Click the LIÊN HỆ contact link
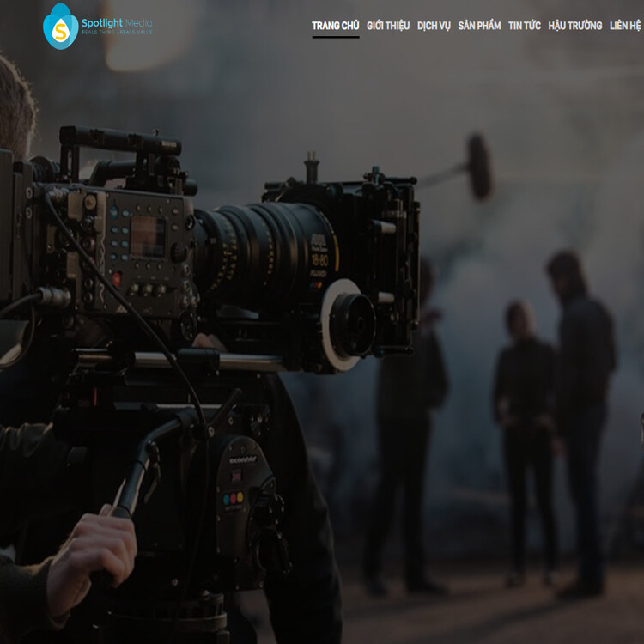This screenshot has height=644, width=644. pos(625,26)
